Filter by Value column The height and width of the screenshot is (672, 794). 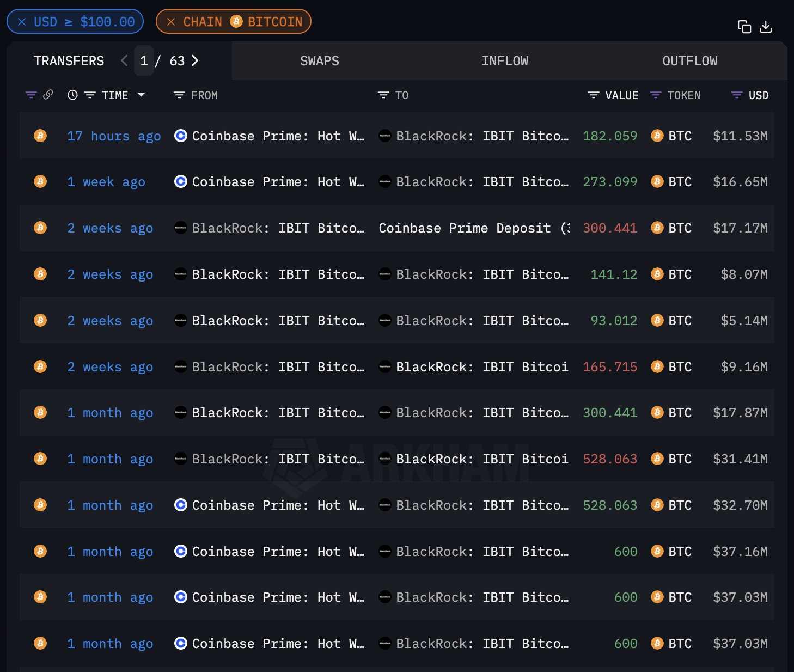click(x=594, y=95)
